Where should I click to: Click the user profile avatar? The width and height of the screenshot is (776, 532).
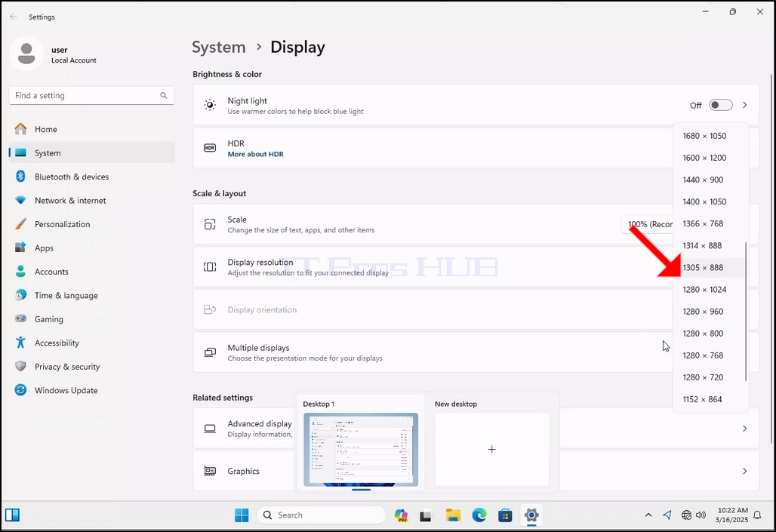[26, 54]
